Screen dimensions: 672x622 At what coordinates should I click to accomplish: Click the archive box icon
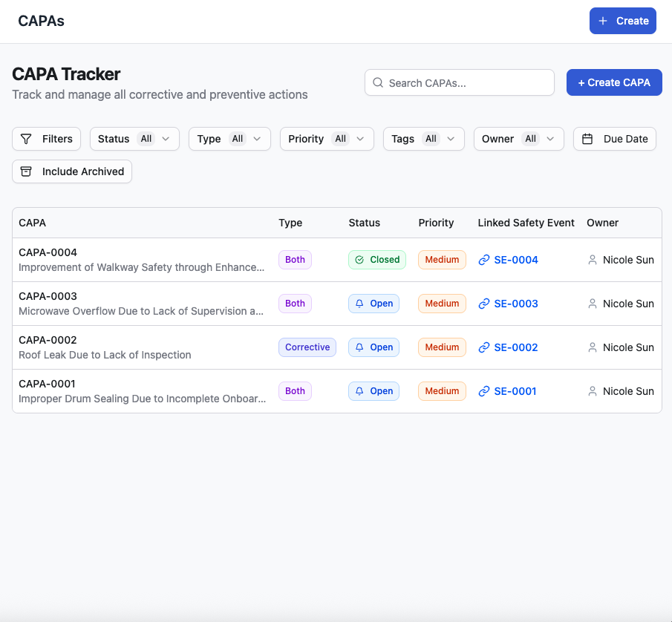[x=26, y=171]
